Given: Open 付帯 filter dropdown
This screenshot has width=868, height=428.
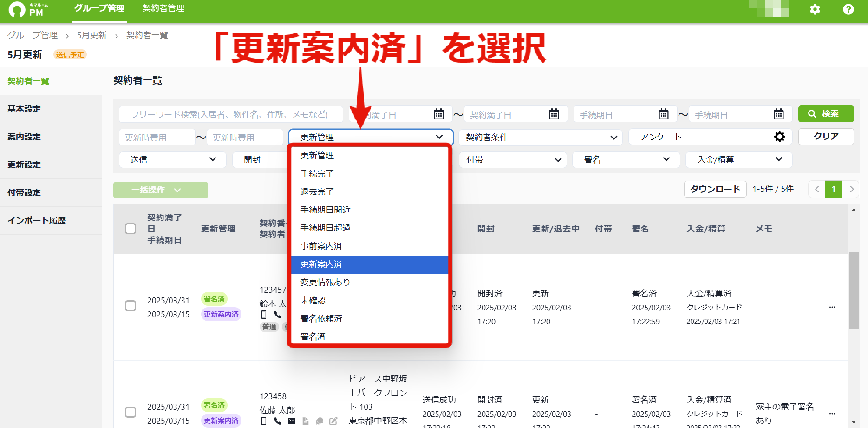Looking at the screenshot, I should (x=513, y=160).
